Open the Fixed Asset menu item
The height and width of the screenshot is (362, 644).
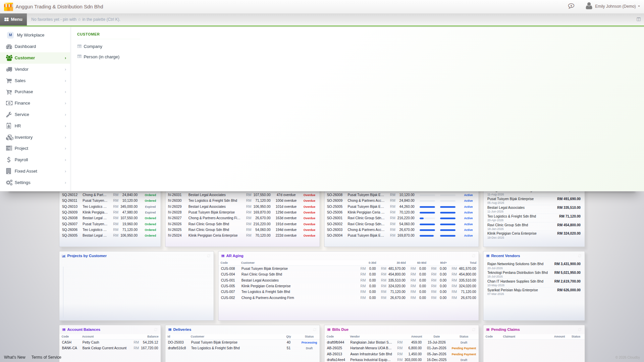(x=35, y=171)
